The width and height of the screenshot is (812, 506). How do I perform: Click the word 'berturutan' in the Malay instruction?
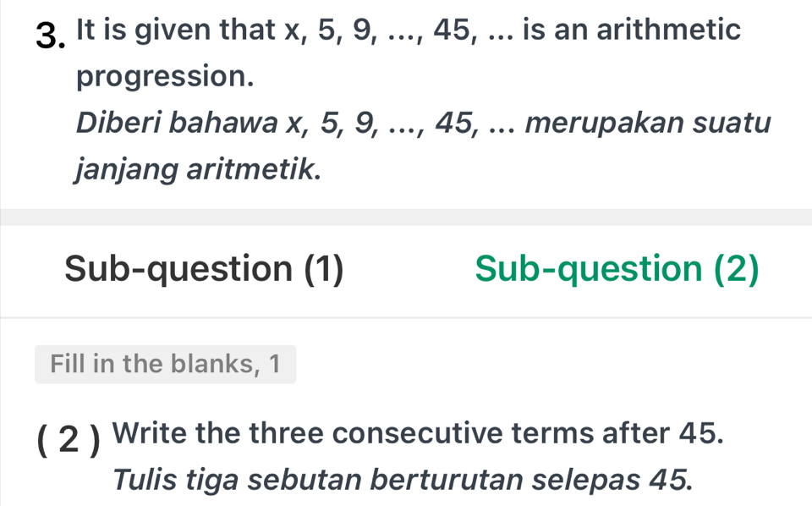(x=454, y=481)
